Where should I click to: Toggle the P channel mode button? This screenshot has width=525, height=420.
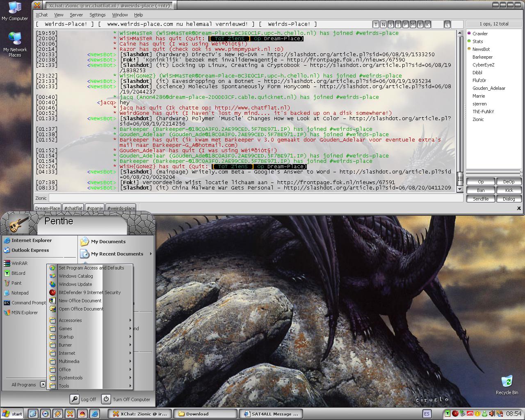(x=405, y=24)
